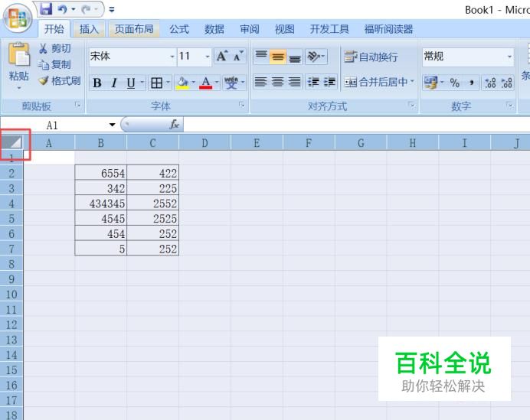Open the 常规 number format dropdown
The width and height of the screenshot is (530, 420).
pyautogui.click(x=510, y=57)
